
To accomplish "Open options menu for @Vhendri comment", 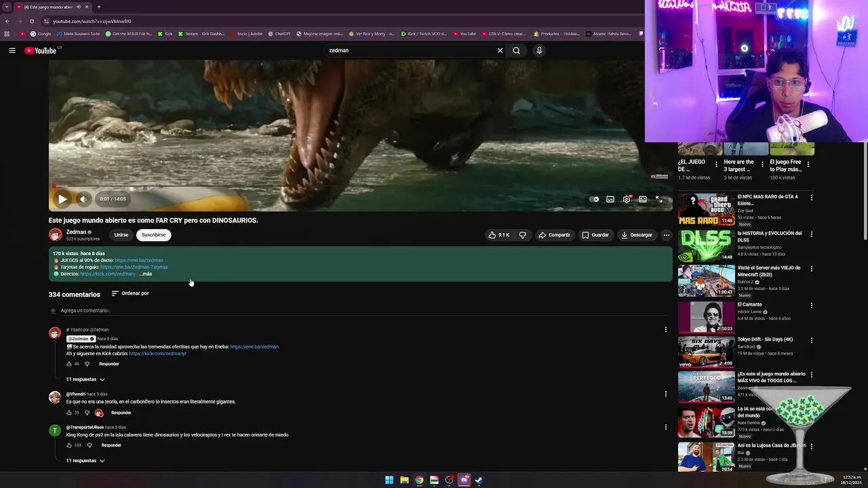I will (x=665, y=394).
